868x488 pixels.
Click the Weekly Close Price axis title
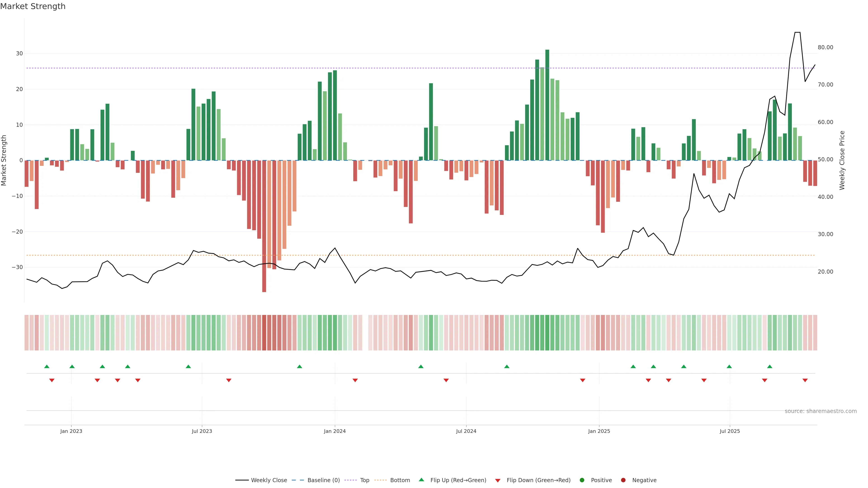(842, 160)
